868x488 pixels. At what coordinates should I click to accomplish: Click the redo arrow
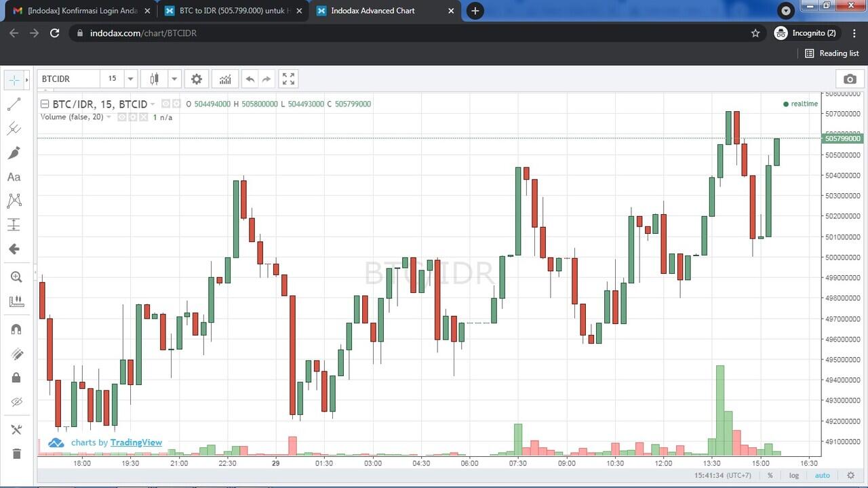(x=267, y=79)
